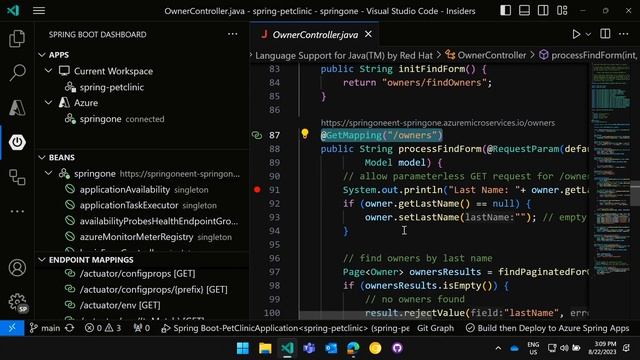
Task: Open File Explorer from taskbar
Action: coord(265,348)
